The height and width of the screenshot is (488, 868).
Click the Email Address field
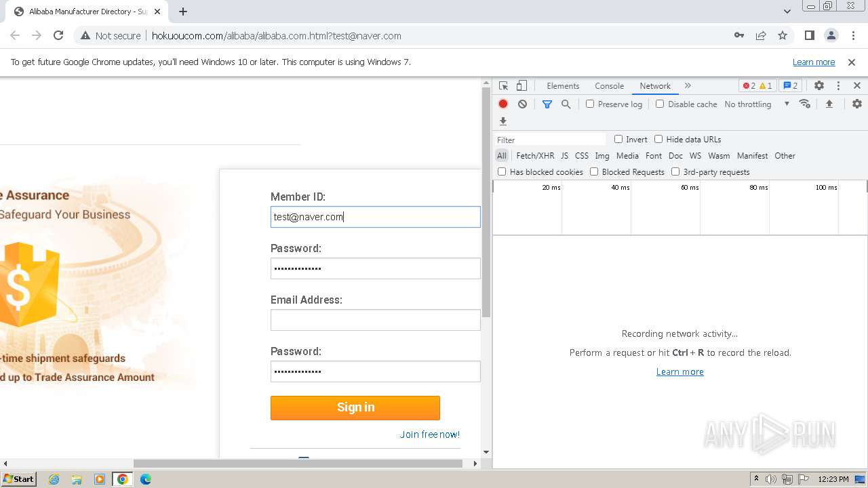[375, 320]
